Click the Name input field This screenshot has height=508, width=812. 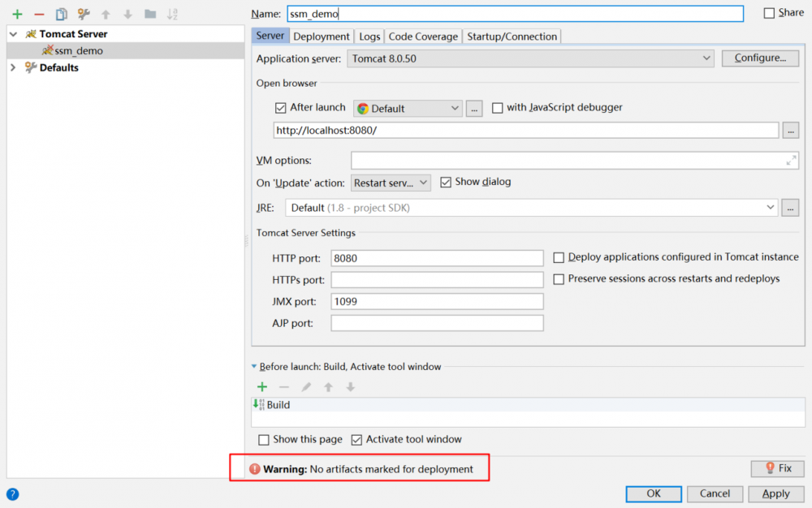pos(516,14)
